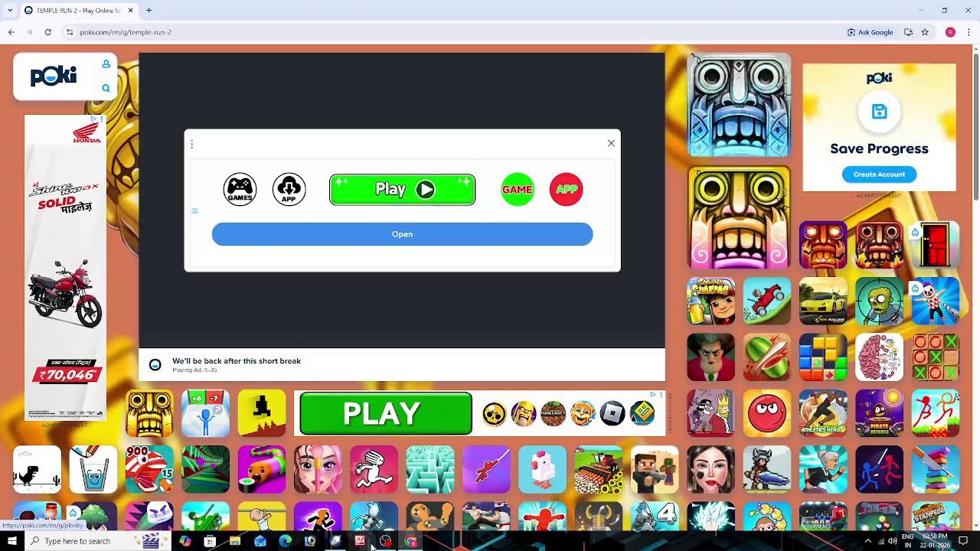Open the large golden idol tile with pink swirls
Screen dimensions: 980x551
click(x=739, y=218)
